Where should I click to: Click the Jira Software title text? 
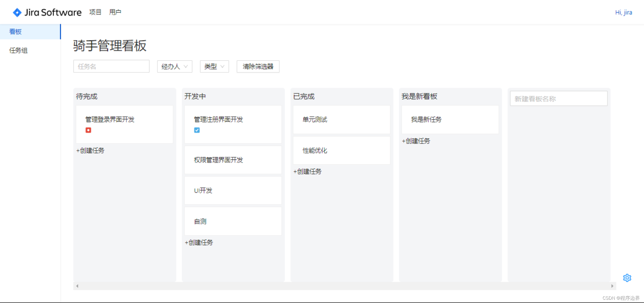click(53, 13)
